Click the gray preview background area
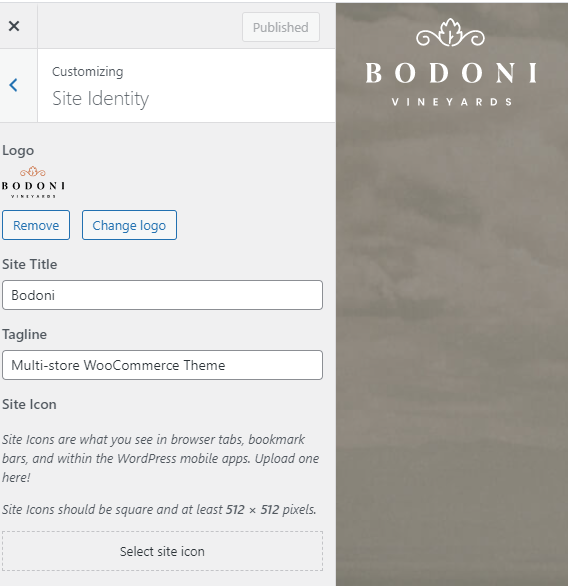 (x=452, y=336)
